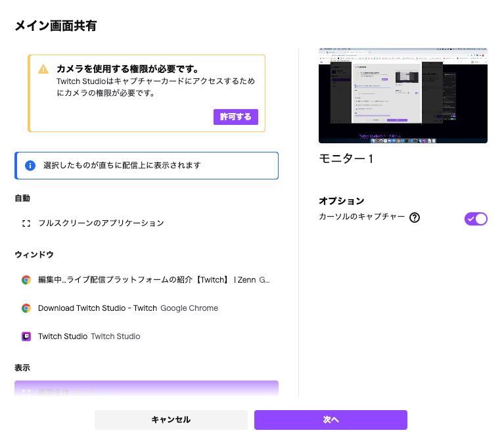The image size is (504, 441).
Task: Click the キャンセル button
Action: 171,420
